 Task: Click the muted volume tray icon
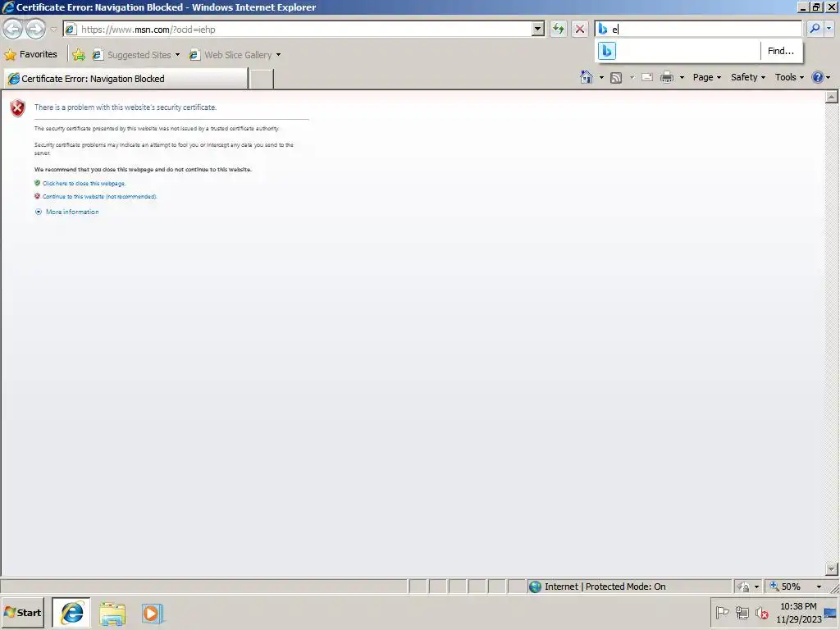point(761,612)
